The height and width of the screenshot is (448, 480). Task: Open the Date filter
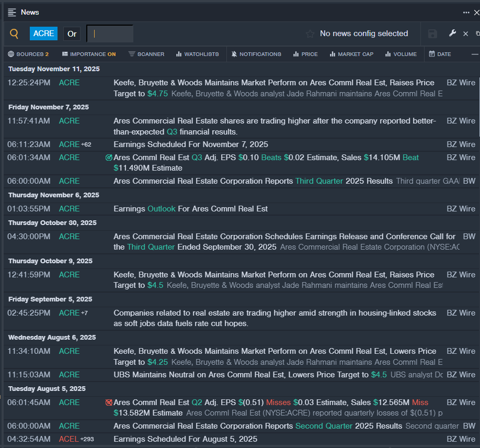[x=440, y=54]
